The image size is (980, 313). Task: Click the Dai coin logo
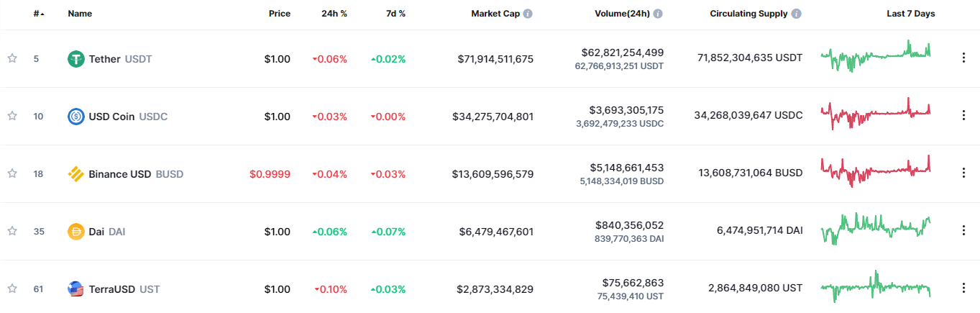pos(76,232)
